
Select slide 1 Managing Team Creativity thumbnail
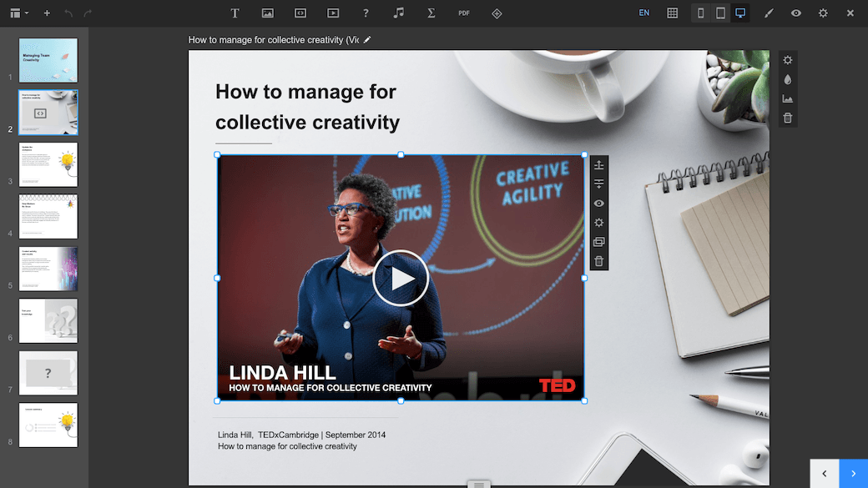tap(48, 60)
